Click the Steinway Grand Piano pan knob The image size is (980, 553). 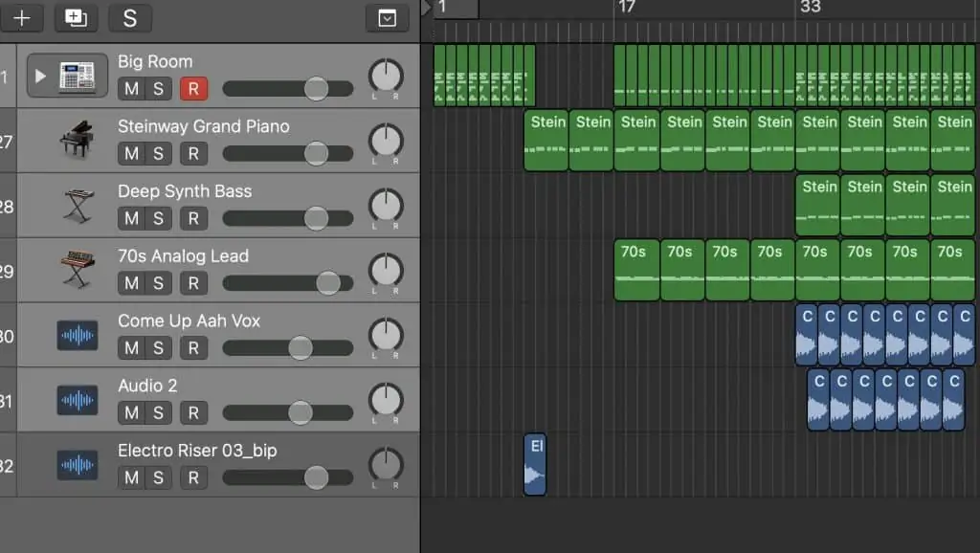coord(386,141)
